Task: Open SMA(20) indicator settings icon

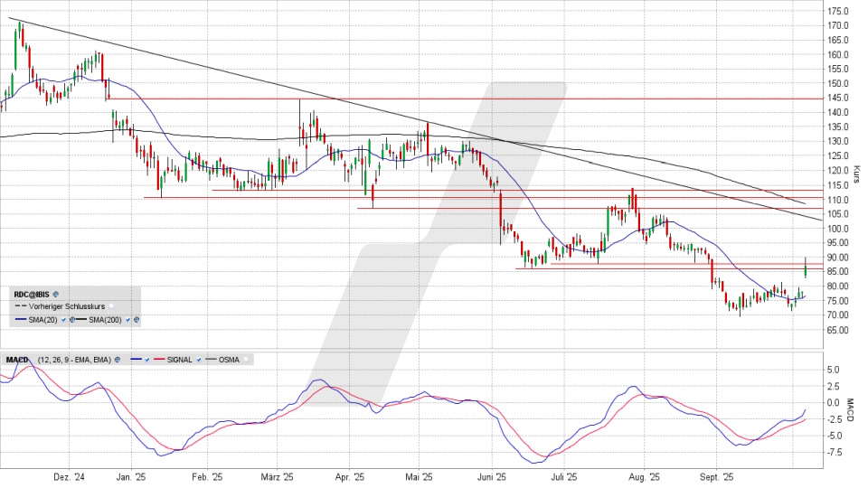Action: (72, 320)
